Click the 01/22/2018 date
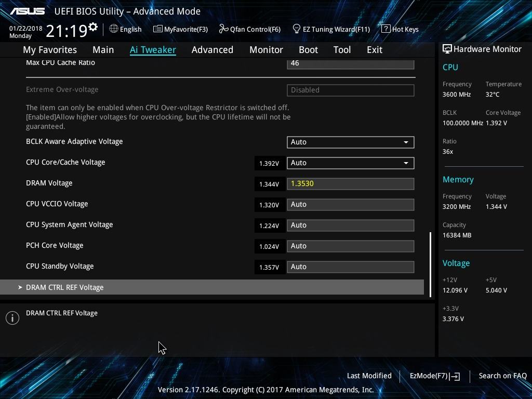Screen dimensions: 532x399 (26, 29)
